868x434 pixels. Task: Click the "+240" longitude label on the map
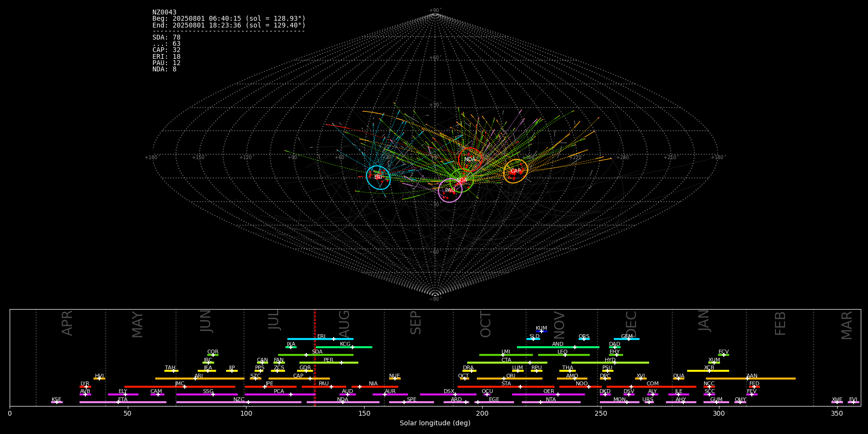(x=623, y=158)
